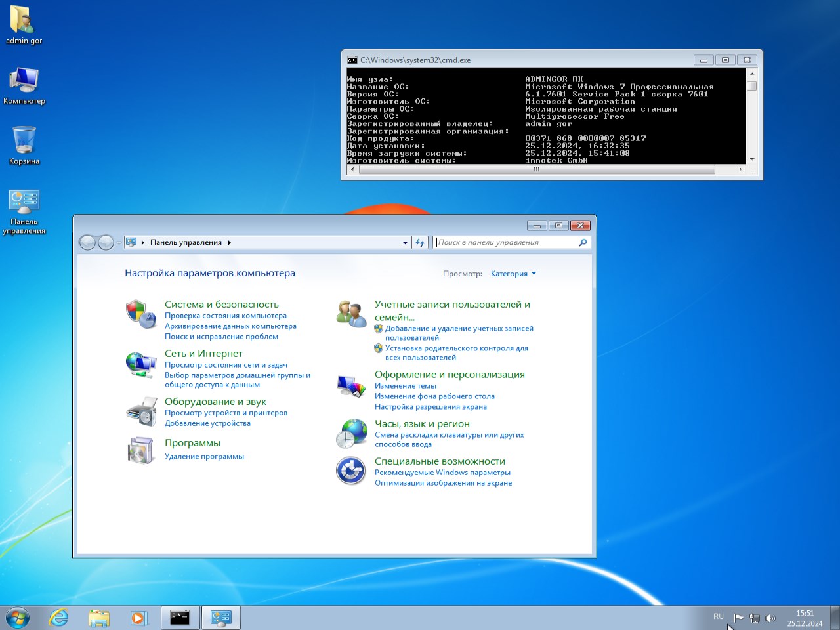
Task: Open Часы, язык и регион heading
Action: pos(422,424)
